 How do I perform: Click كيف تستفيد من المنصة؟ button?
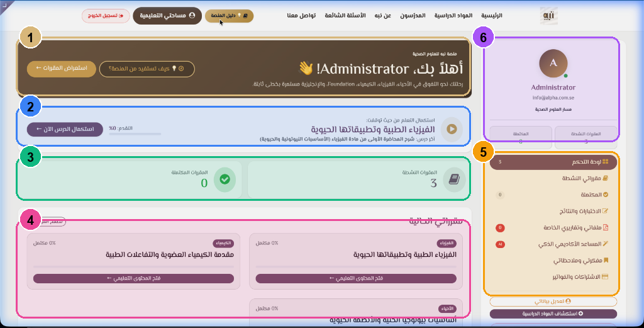point(147,69)
